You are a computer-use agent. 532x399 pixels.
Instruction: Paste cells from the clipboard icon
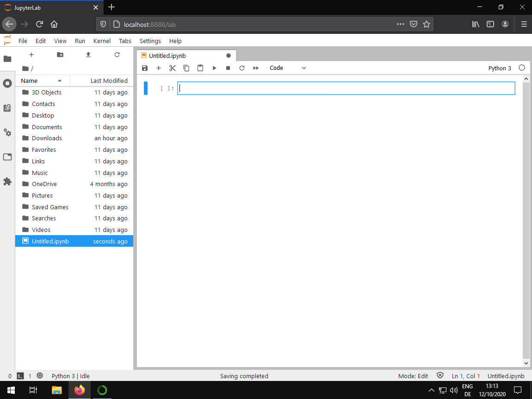tap(200, 68)
